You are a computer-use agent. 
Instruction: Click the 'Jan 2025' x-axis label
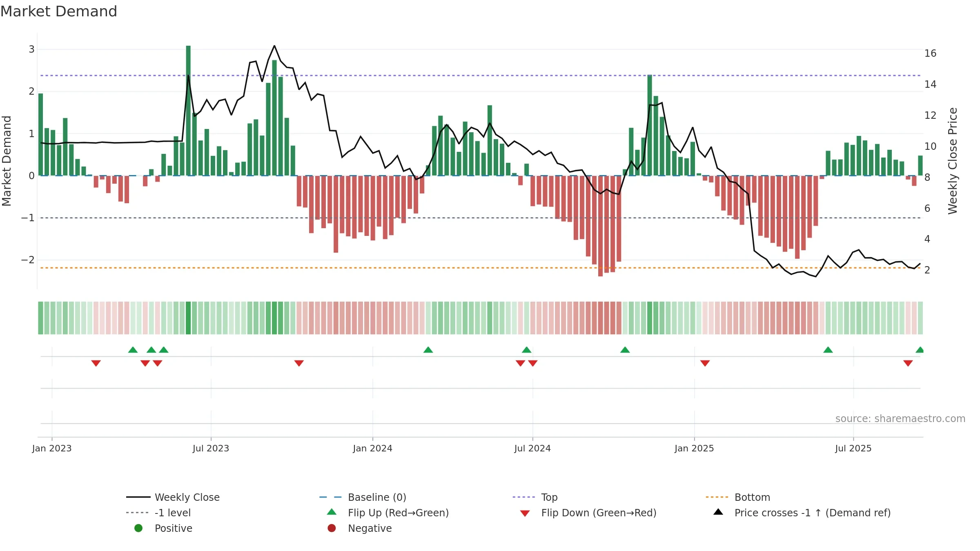point(694,448)
